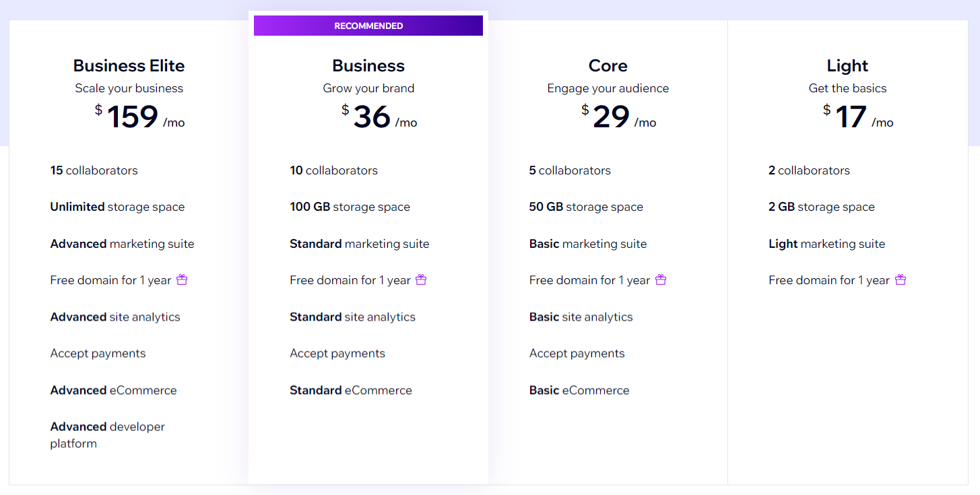
Task: Click the gift icon in Business plan
Action: (x=421, y=279)
